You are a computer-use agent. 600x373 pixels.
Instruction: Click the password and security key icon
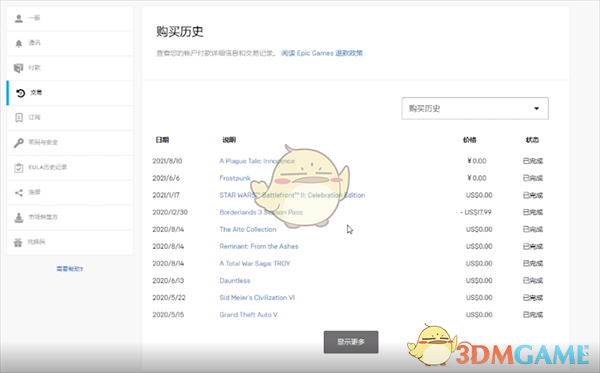(x=18, y=143)
